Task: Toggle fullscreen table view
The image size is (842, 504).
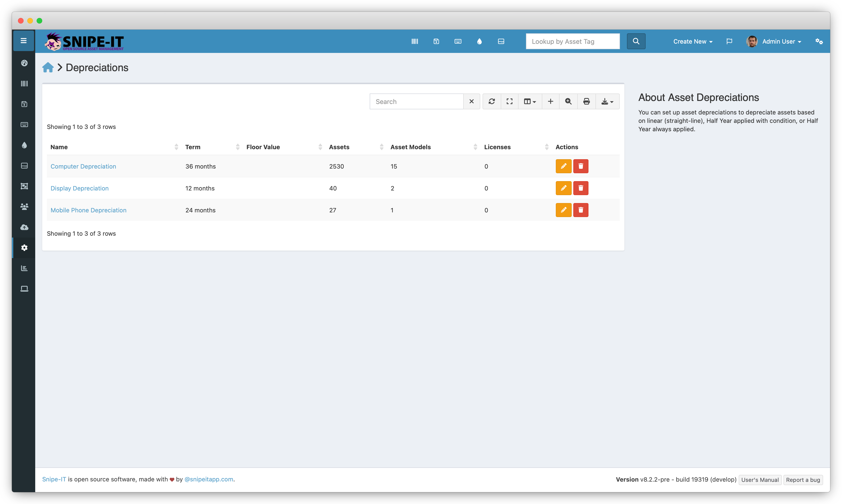Action: pos(509,102)
